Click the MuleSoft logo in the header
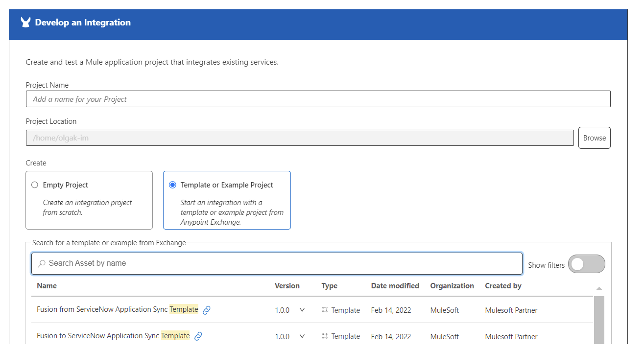The height and width of the screenshot is (350, 644). [x=25, y=22]
